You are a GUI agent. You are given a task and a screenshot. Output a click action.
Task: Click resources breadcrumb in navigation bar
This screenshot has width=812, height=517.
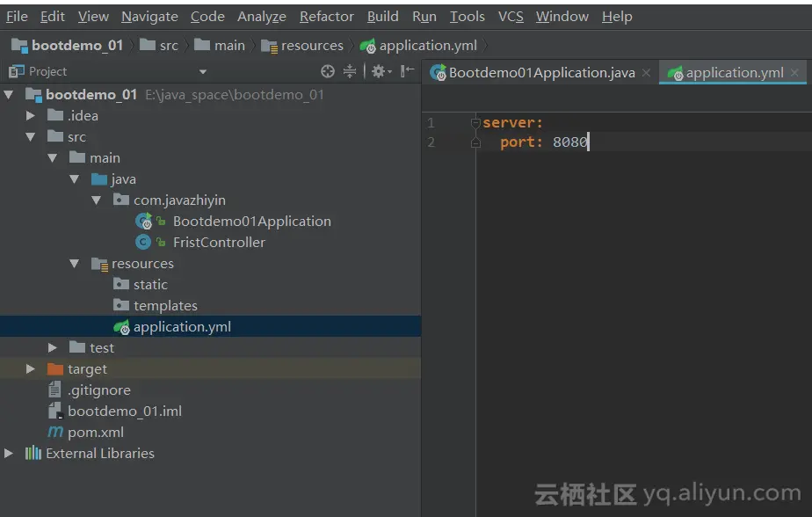(302, 46)
